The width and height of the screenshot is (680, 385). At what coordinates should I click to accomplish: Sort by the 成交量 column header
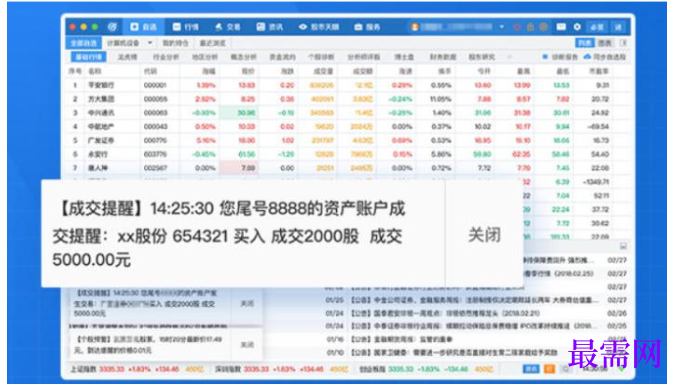pos(323,71)
